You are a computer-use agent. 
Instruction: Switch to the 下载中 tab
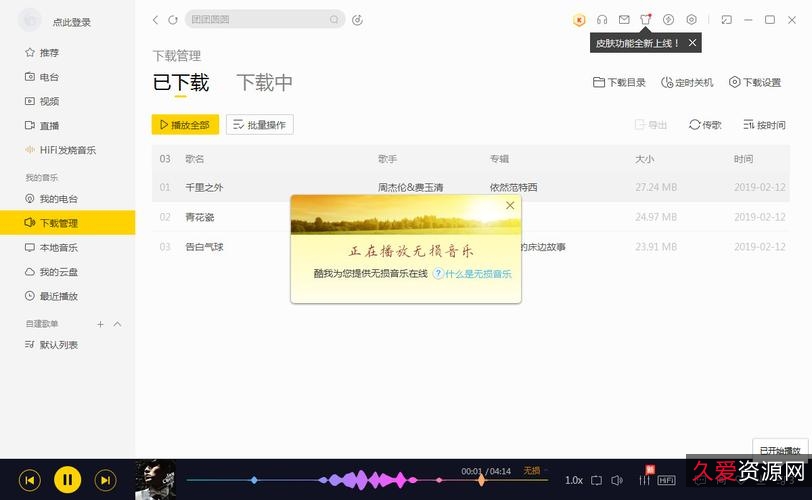tap(265, 83)
